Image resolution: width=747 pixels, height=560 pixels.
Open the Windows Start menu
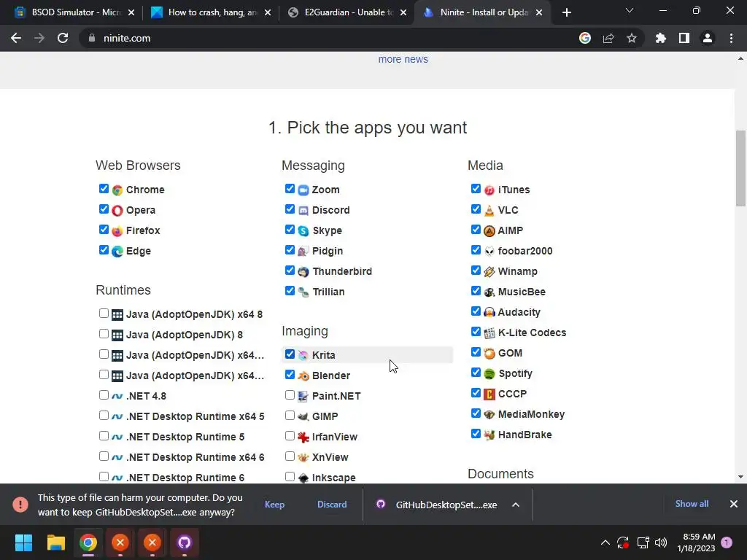coord(23,542)
